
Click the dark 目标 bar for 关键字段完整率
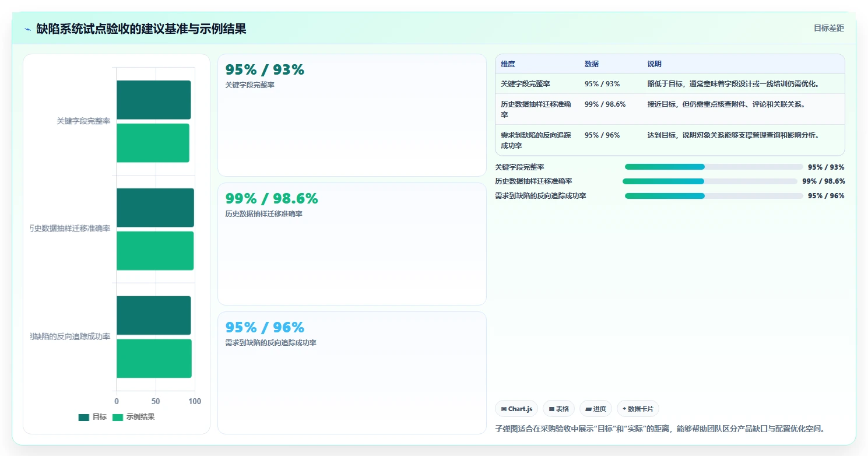click(154, 100)
